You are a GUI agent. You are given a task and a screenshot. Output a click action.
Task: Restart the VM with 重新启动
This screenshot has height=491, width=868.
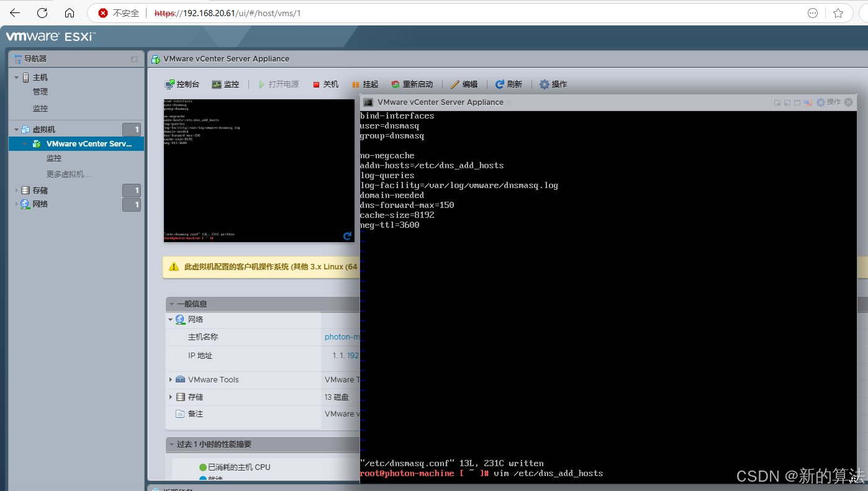(x=412, y=84)
